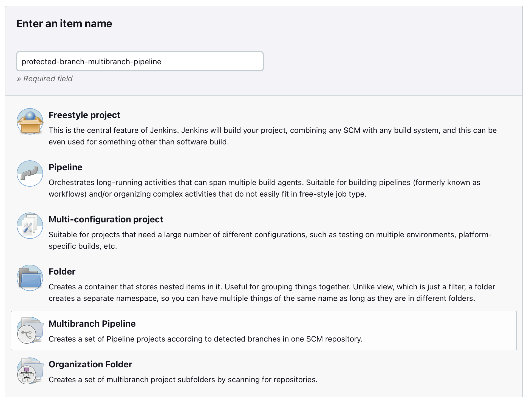Click the Organization Folder description text
The width and height of the screenshot is (532, 397).
tap(183, 379)
